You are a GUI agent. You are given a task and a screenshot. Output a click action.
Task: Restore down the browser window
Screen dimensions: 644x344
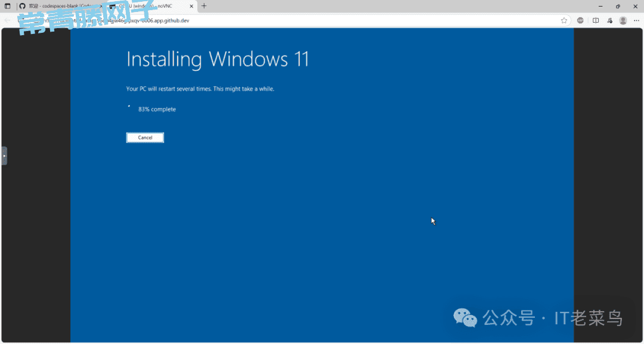click(618, 6)
